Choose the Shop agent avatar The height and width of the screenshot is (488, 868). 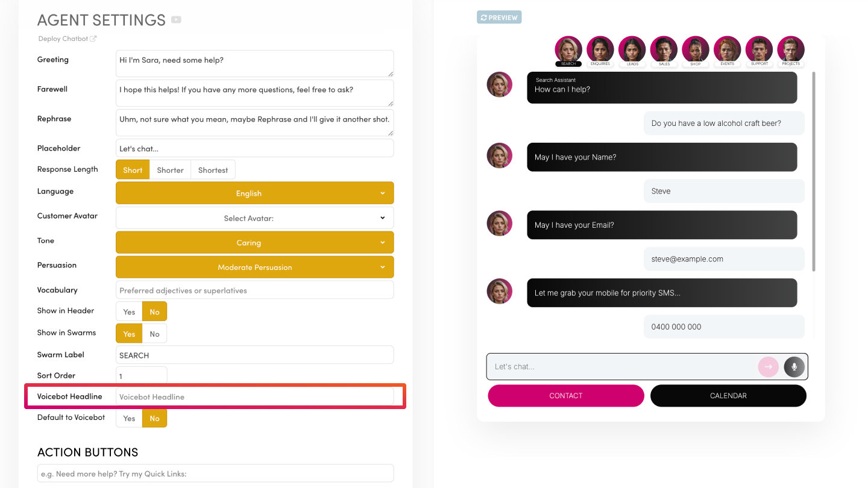(696, 49)
